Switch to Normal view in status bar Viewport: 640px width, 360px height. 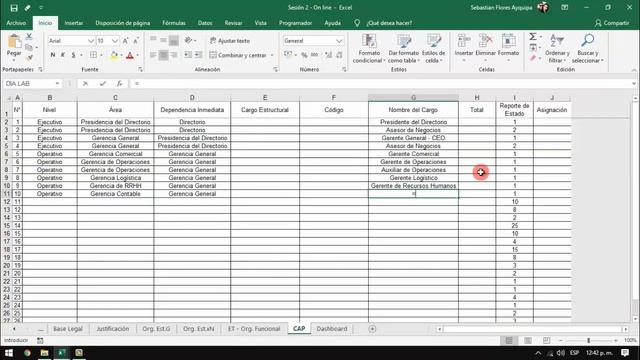[509, 340]
